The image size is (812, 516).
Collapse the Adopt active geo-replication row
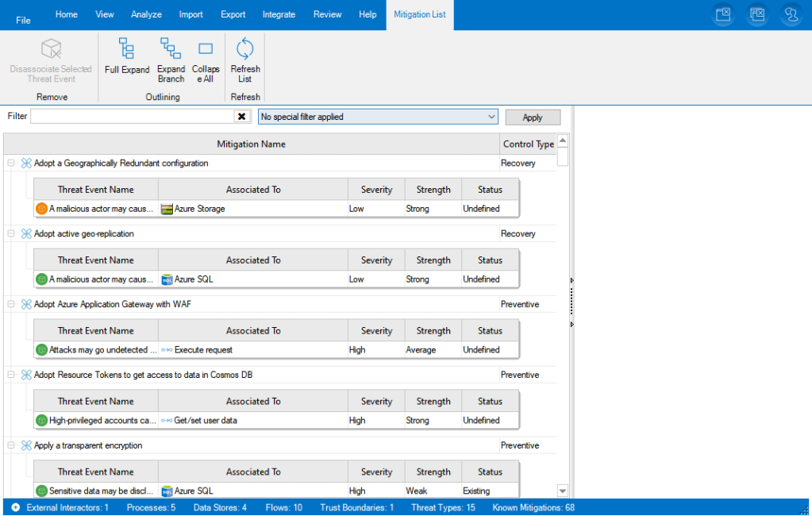pyautogui.click(x=11, y=234)
